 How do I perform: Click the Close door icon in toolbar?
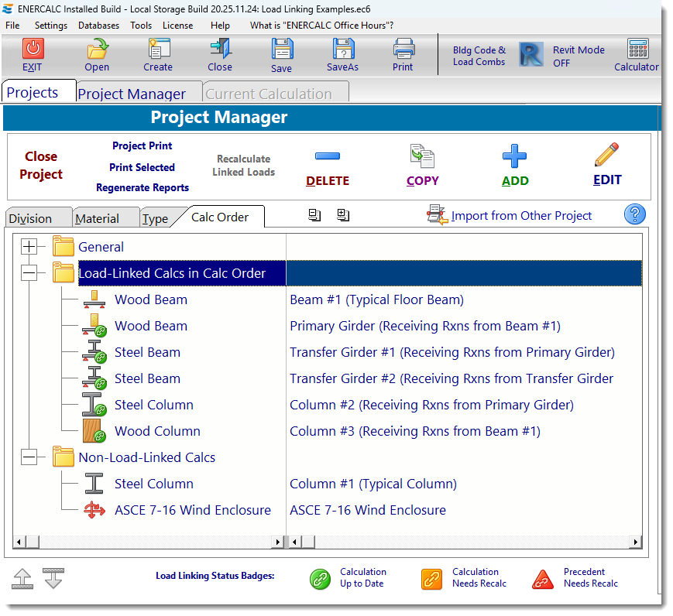pyautogui.click(x=221, y=49)
